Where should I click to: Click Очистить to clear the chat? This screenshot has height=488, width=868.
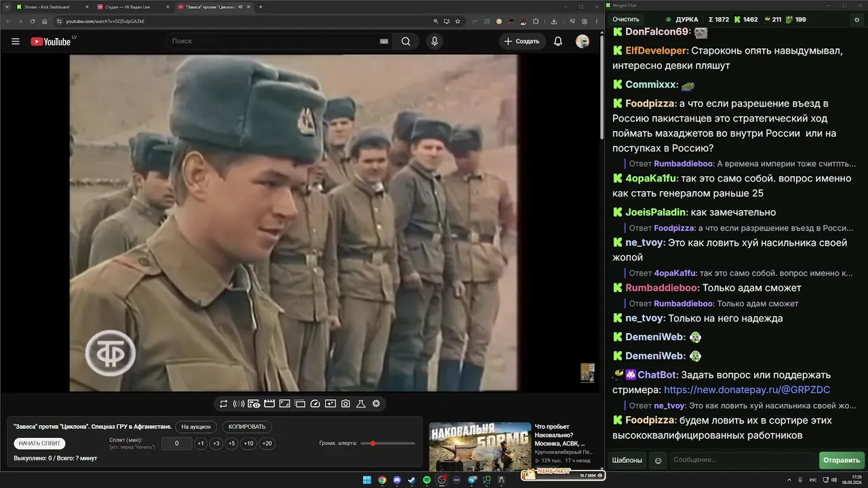[626, 20]
